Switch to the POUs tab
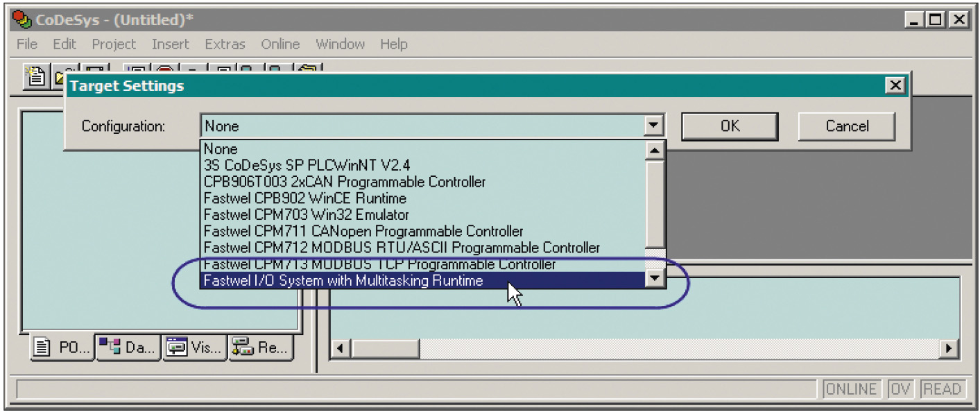The width and height of the screenshot is (980, 412). 63,348
